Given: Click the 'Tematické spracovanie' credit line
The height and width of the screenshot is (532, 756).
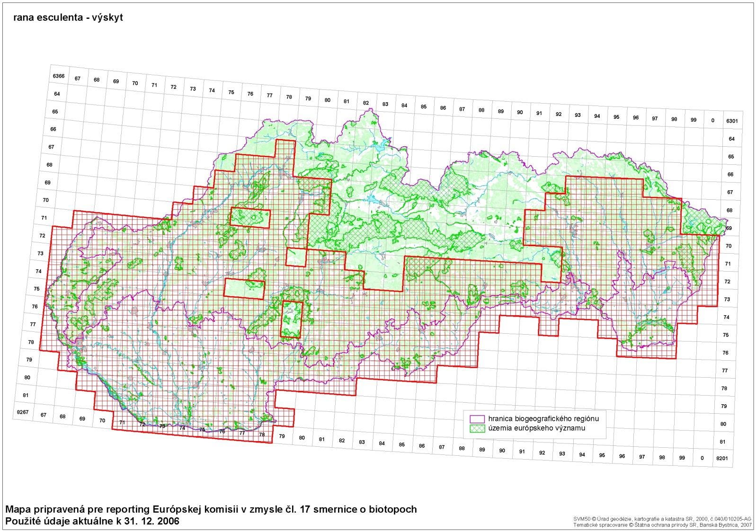Looking at the screenshot, I should click(x=662, y=525).
